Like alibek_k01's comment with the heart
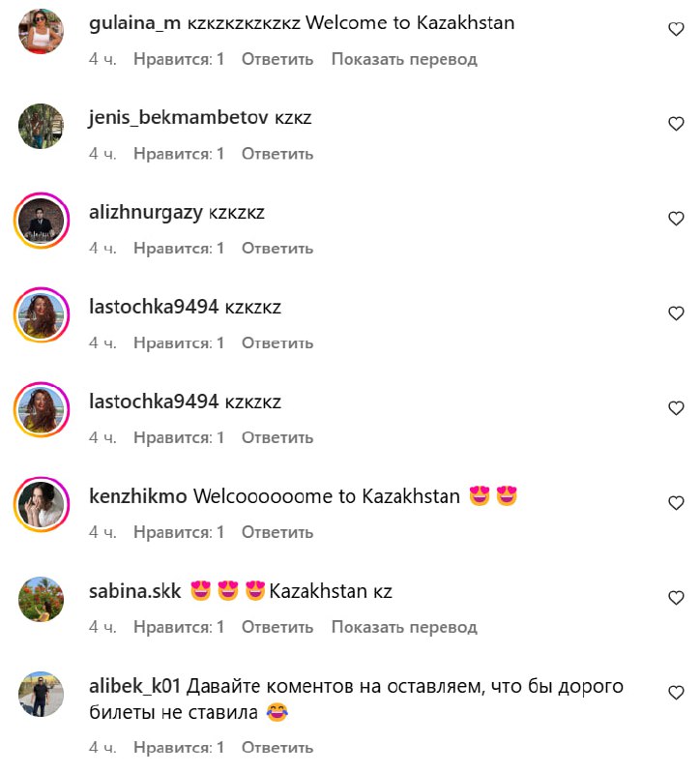Screen dimensions: 700x774 (x=676, y=692)
